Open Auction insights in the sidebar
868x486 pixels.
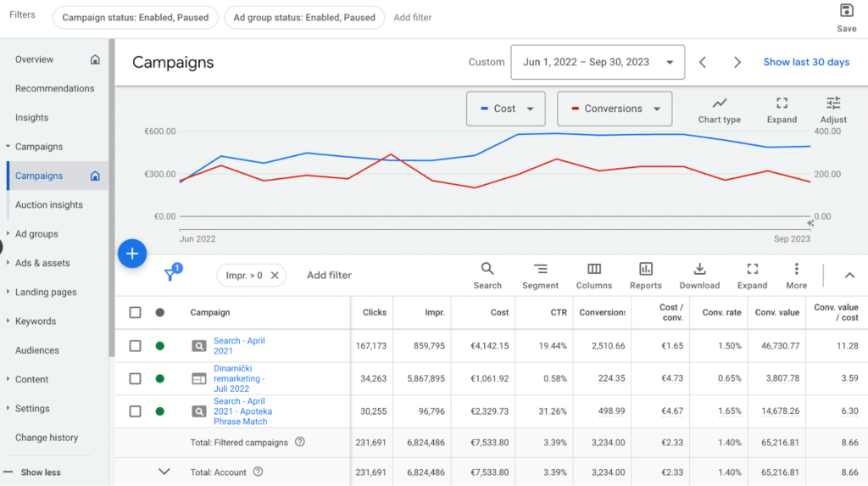point(49,204)
